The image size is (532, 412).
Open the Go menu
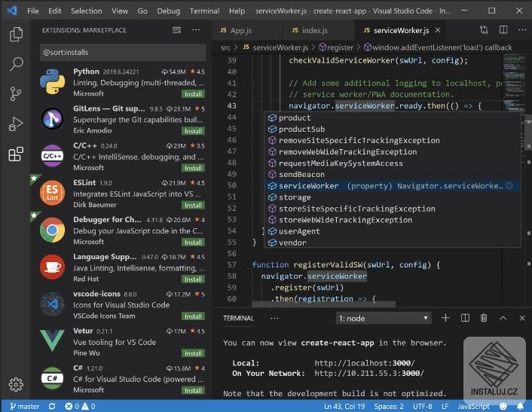point(142,11)
